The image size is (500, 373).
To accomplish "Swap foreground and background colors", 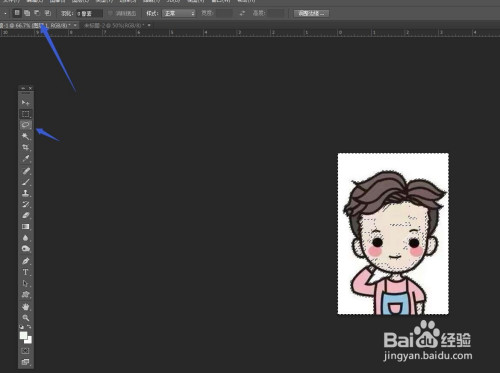I will pyautogui.click(x=29, y=327).
